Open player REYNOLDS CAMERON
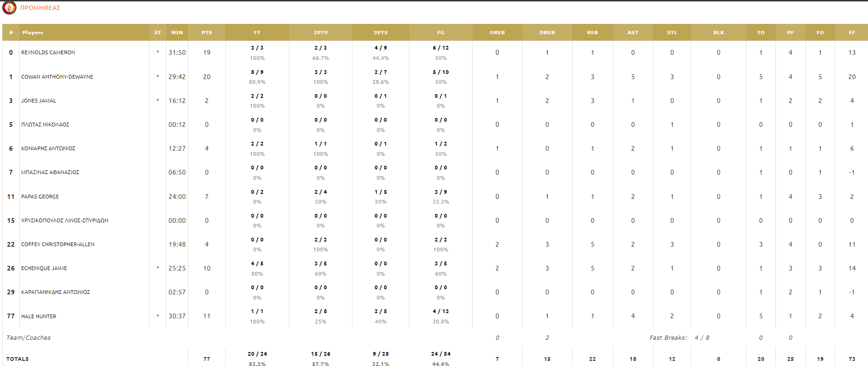Viewport: 868px width, 366px height. pyautogui.click(x=48, y=52)
